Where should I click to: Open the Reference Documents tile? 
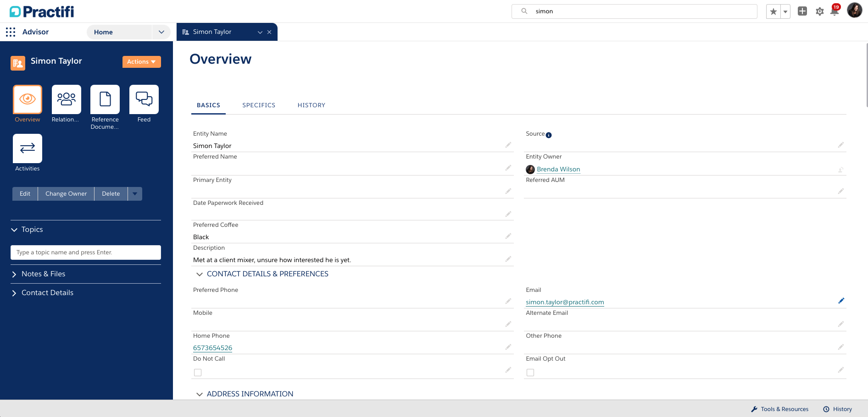click(105, 99)
